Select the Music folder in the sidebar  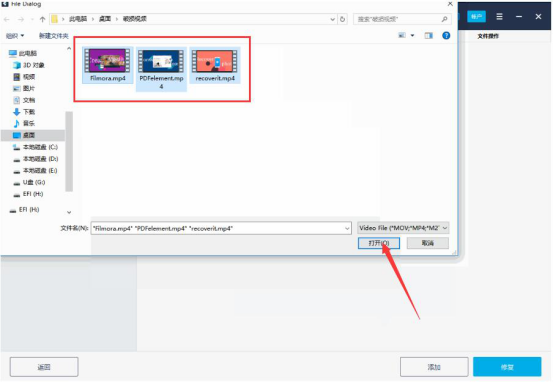coord(24,123)
